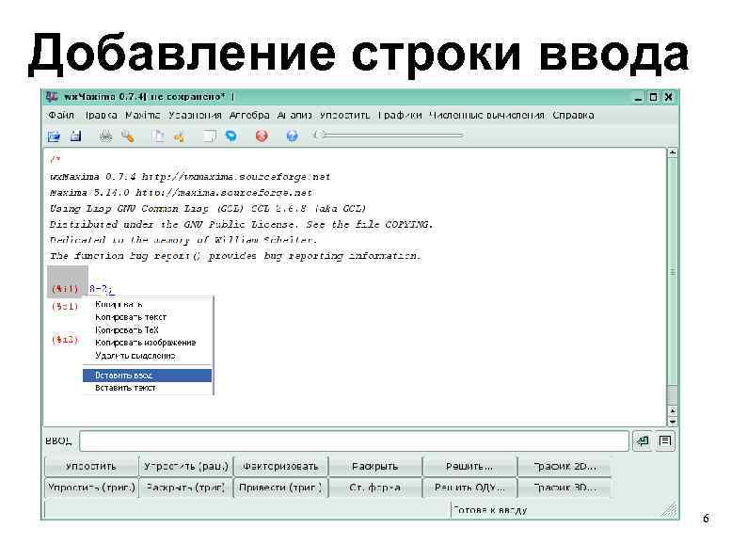Image resolution: width=747 pixels, height=560 pixels.
Task: Click the Решить ОДУ... button
Action: click(469, 488)
